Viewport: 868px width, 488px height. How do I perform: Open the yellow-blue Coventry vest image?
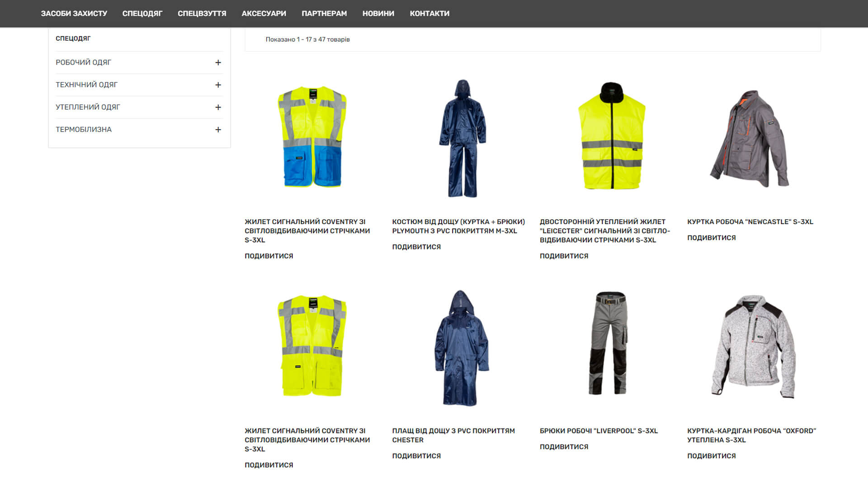[312, 137]
